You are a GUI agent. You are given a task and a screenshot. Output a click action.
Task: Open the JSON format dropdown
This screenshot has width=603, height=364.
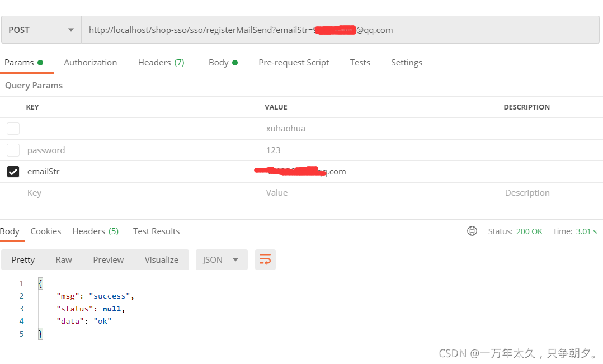222,260
